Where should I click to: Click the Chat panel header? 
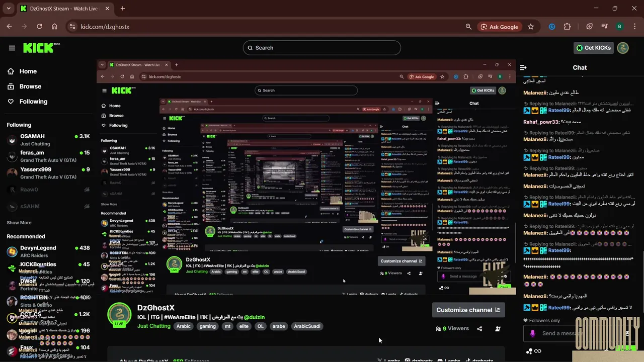click(x=580, y=67)
